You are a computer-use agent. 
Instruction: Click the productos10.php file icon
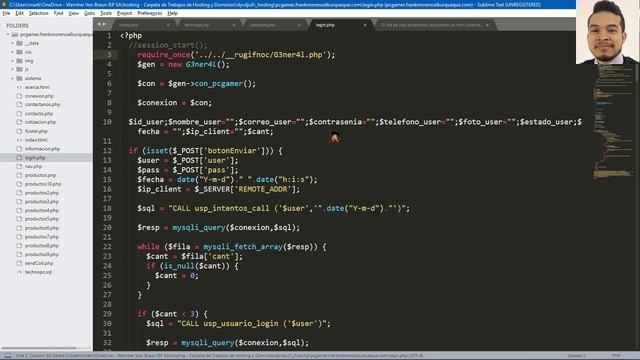(x=19, y=184)
